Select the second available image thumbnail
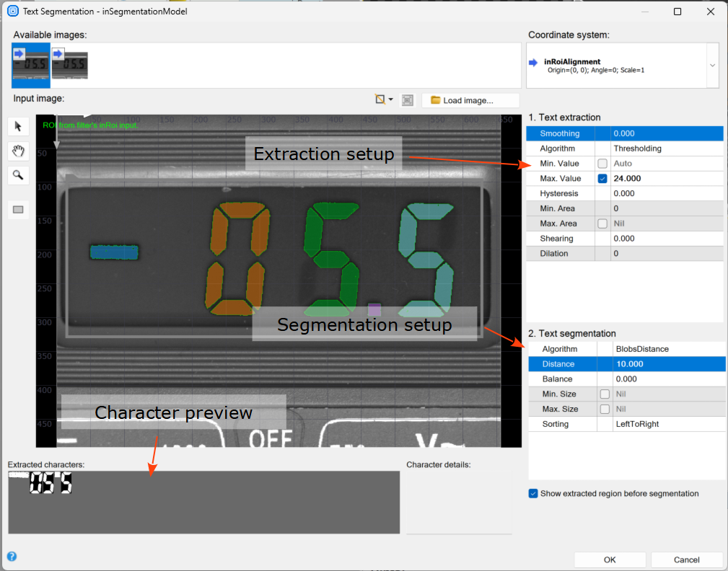The image size is (728, 571). [x=69, y=64]
